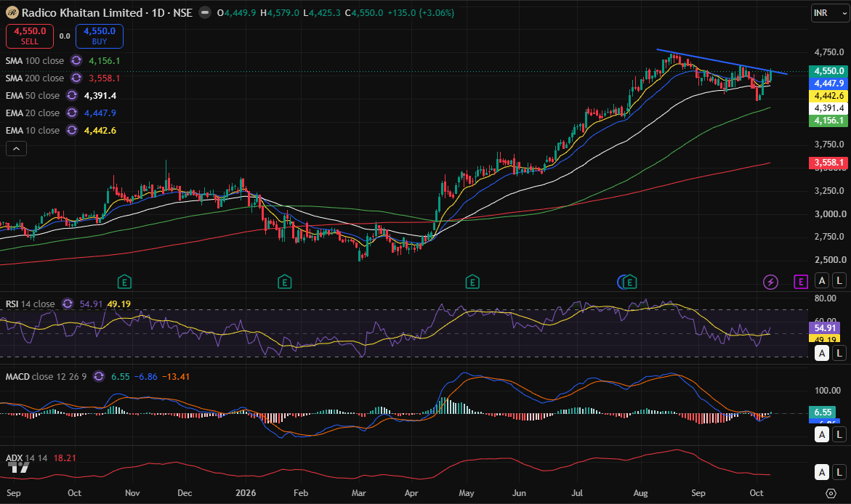This screenshot has height=504, width=851.
Task: Click the purple upcoming earnings E icon
Action: click(801, 282)
